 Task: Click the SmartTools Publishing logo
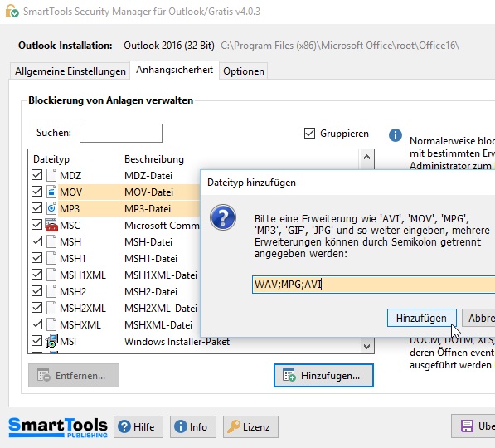pyautogui.click(x=58, y=427)
